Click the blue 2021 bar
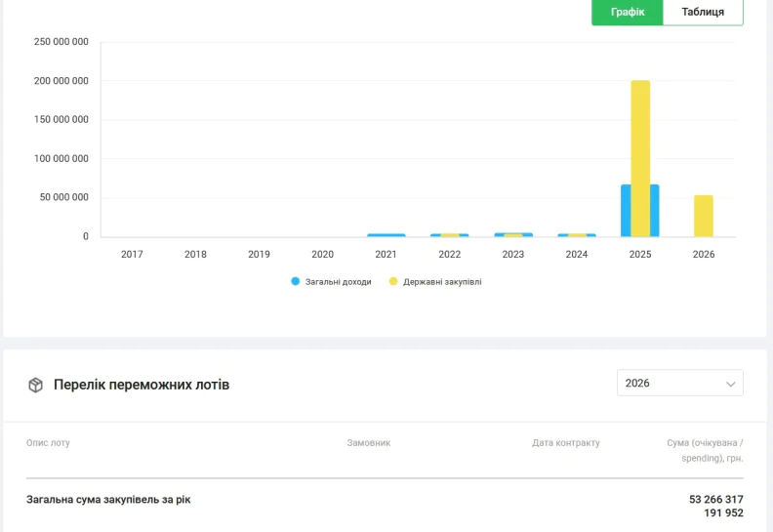Viewport: 773px width, 532px height. point(386,235)
